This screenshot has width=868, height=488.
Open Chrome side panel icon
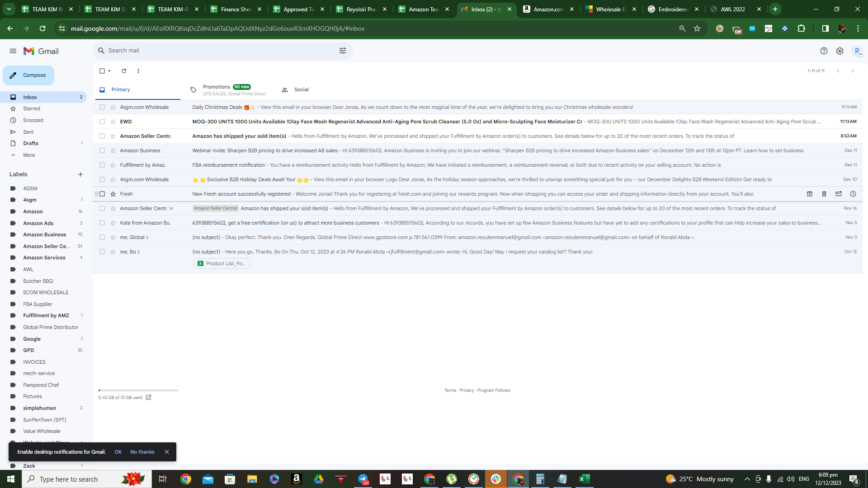825,28
